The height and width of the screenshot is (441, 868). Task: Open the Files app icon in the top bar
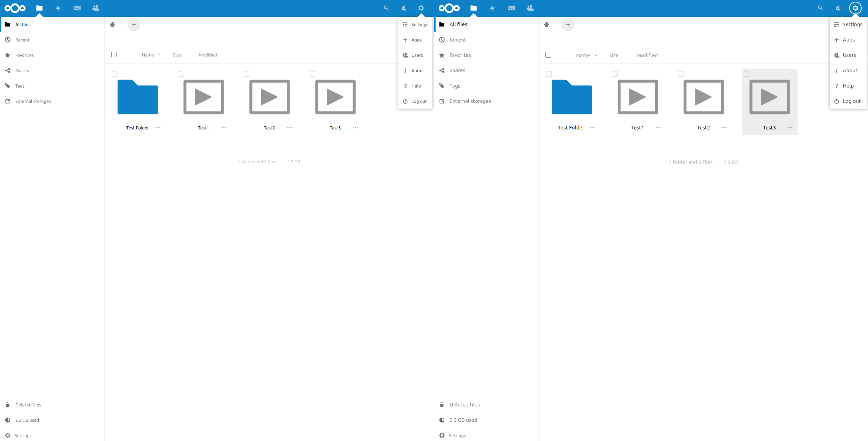pyautogui.click(x=39, y=8)
